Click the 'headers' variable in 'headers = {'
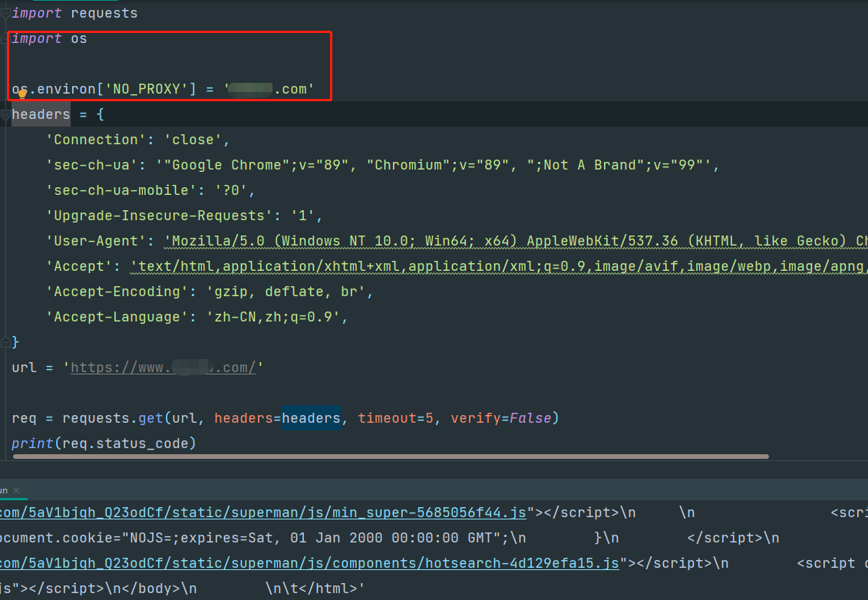 point(41,114)
